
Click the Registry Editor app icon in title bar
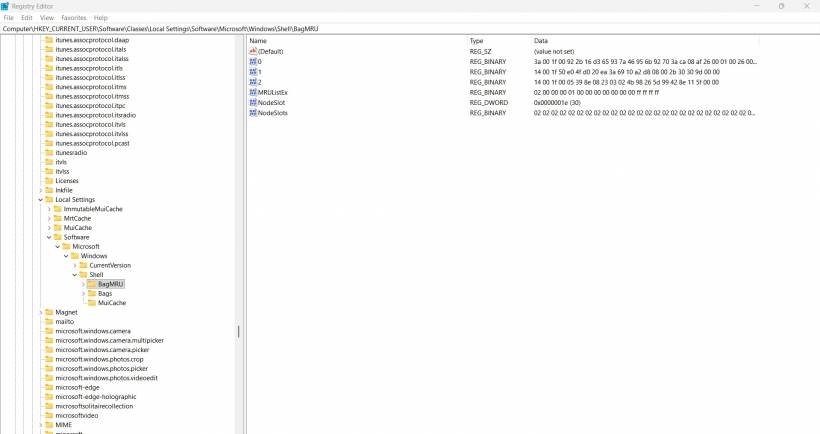pos(5,6)
